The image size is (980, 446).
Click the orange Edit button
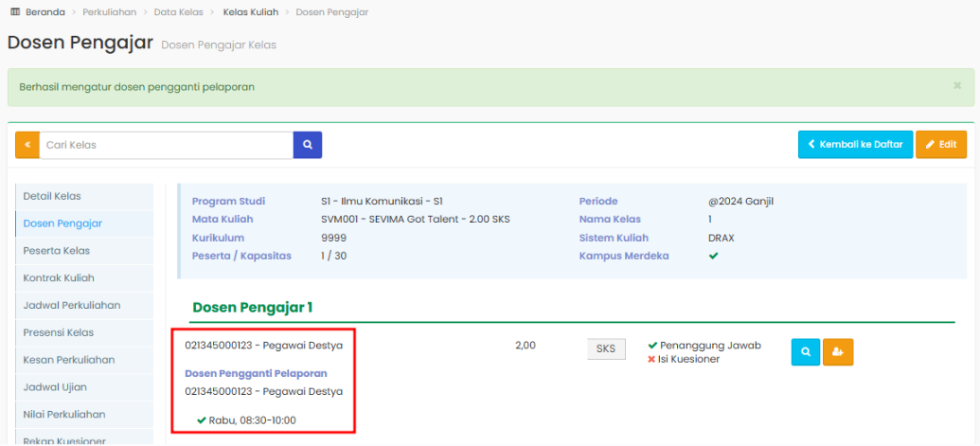[940, 144]
